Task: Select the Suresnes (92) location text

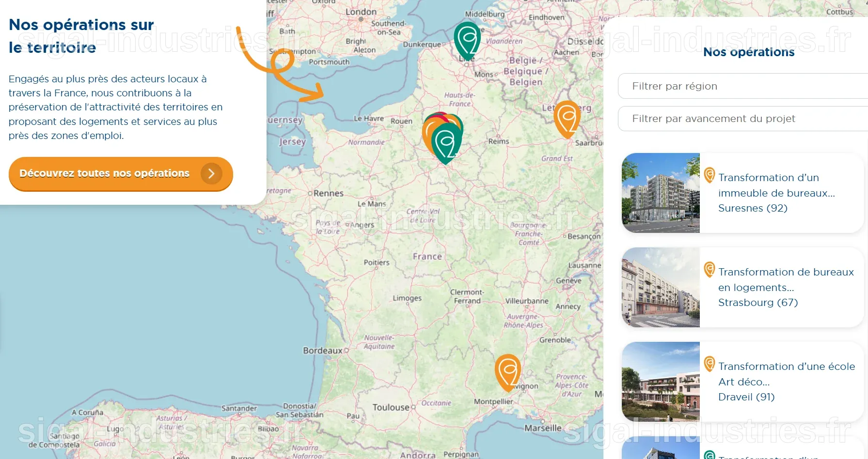Action: [753, 208]
